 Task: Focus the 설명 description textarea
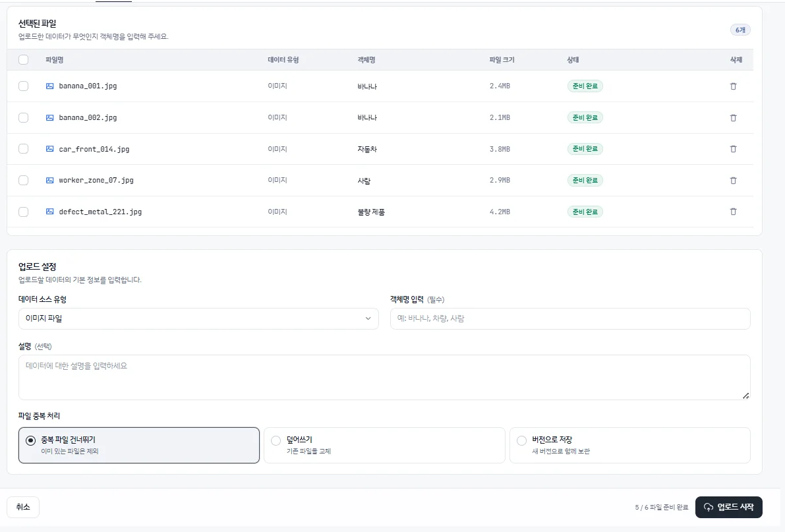pyautogui.click(x=384, y=377)
